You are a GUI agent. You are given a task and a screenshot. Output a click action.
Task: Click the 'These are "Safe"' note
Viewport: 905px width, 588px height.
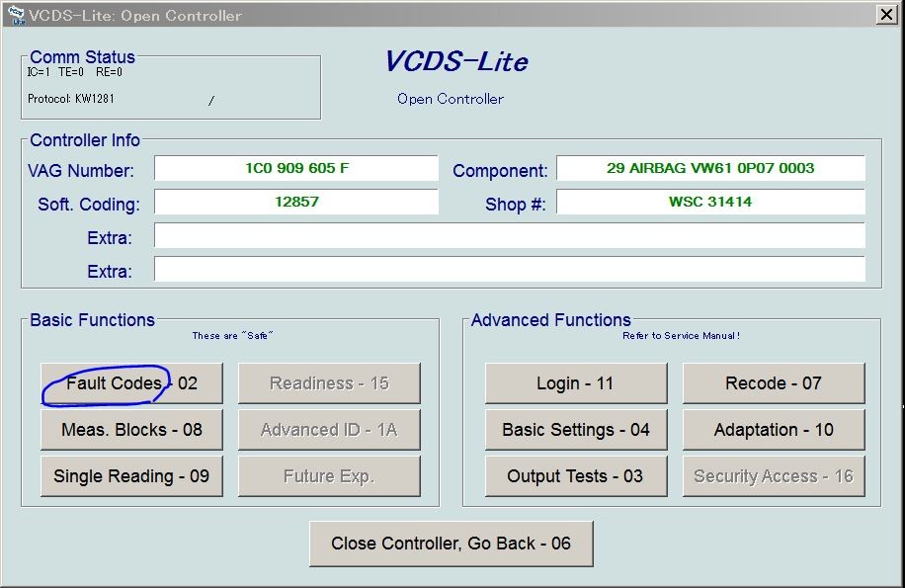(232, 336)
